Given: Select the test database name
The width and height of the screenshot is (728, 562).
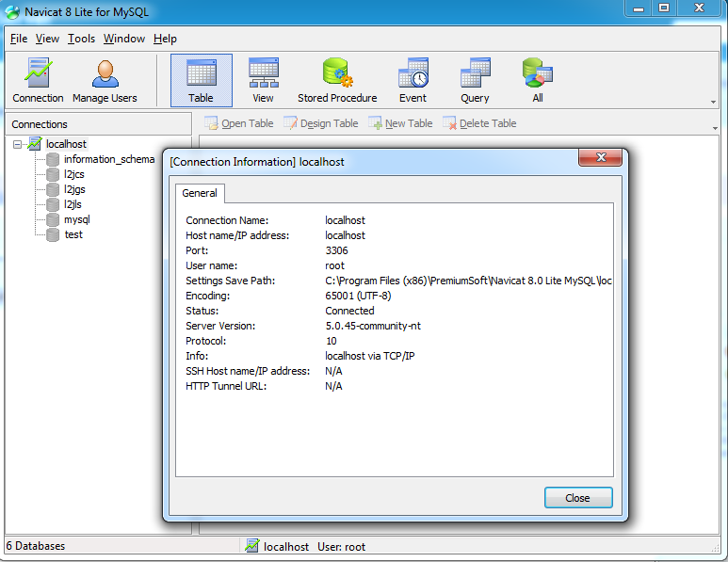Looking at the screenshot, I should tap(73, 234).
